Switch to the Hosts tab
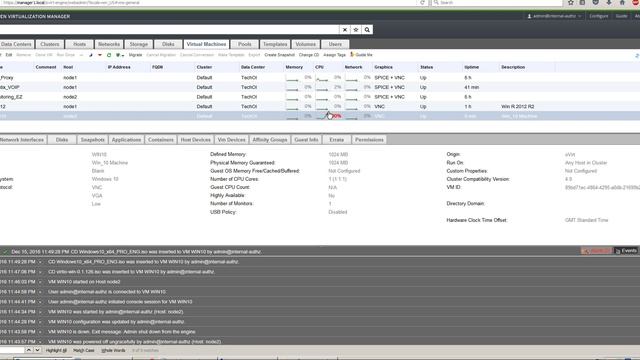640x360 pixels. coord(80,44)
